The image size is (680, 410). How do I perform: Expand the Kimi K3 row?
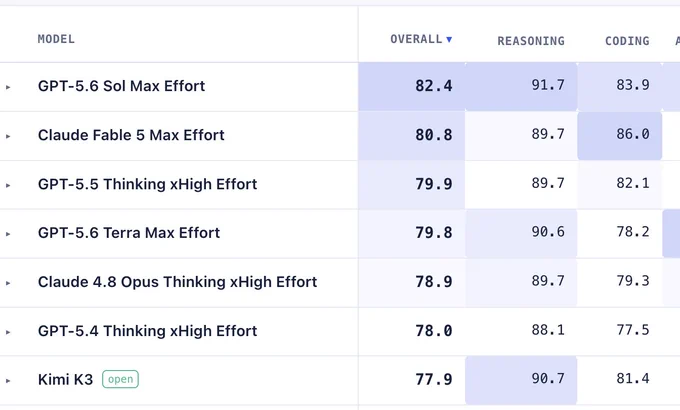(8, 380)
